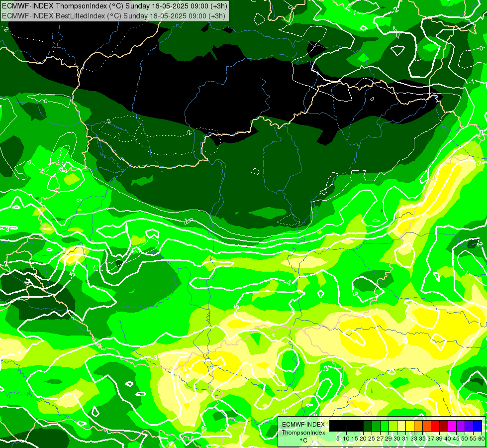The width and height of the screenshot is (487, 448).
Task: Click the BestLiftedIndex title line at top
Action: point(114,16)
